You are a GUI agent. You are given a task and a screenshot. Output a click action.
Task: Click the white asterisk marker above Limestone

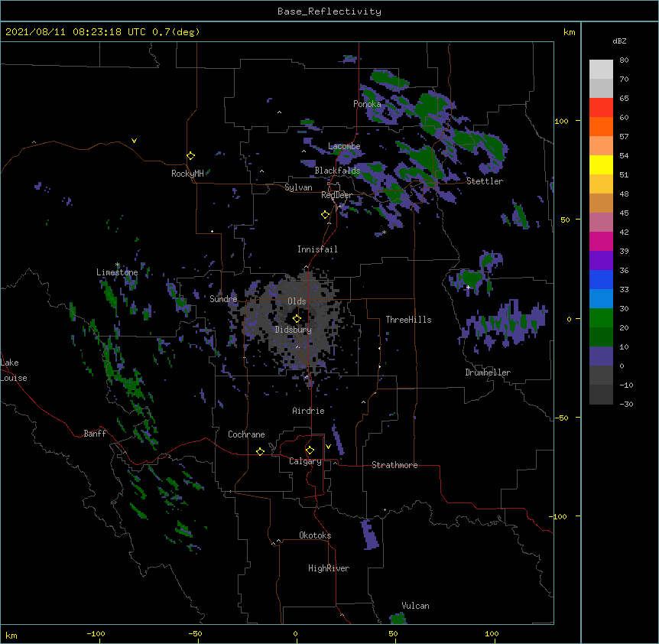(117, 265)
